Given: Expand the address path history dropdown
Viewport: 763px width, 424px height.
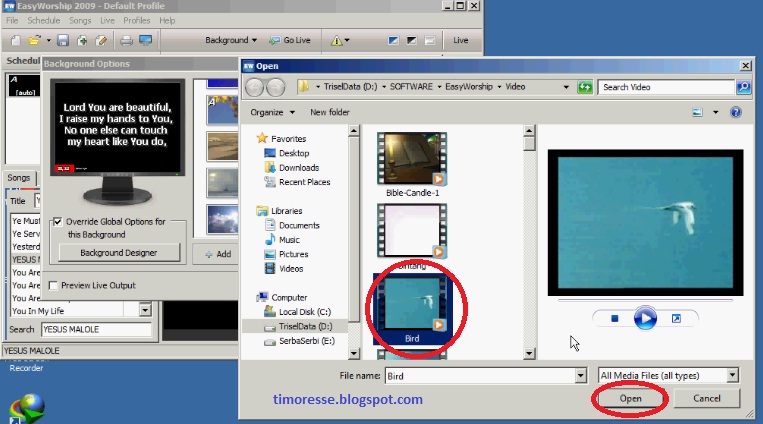Looking at the screenshot, I should pos(566,87).
